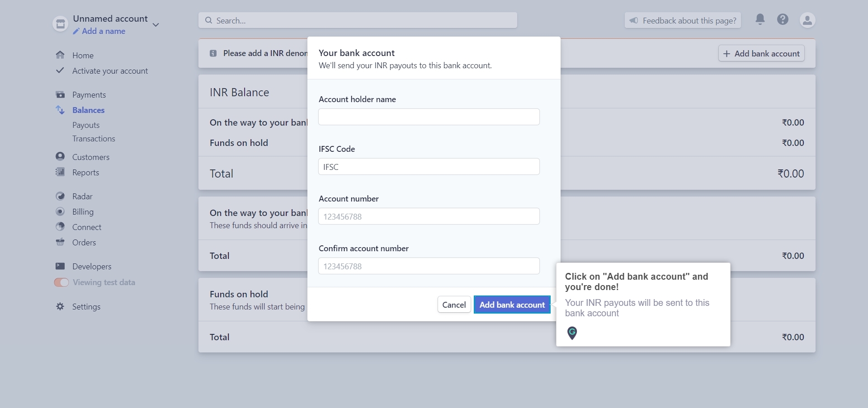Open the Settings gear menu
This screenshot has height=408, width=868.
click(x=60, y=307)
